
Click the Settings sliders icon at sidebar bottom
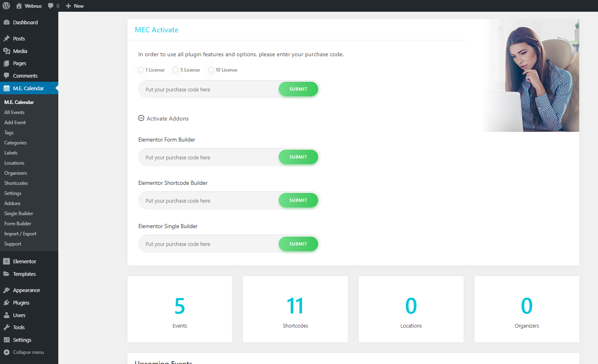[6, 340]
